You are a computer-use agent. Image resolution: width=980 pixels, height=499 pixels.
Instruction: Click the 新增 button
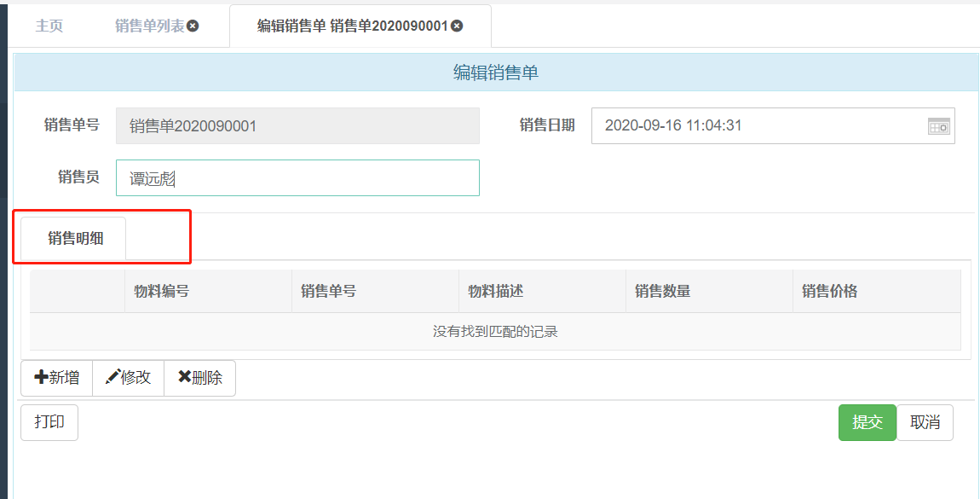click(57, 378)
